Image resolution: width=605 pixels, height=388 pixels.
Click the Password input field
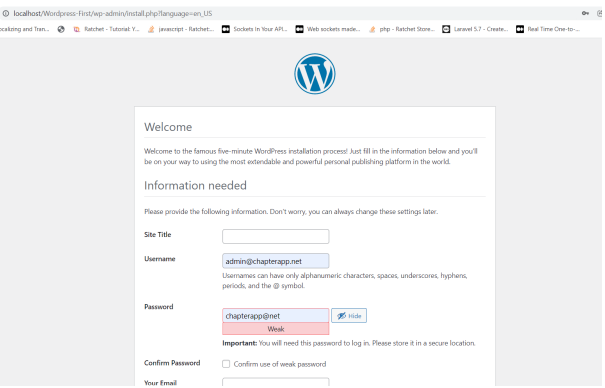pos(275,316)
